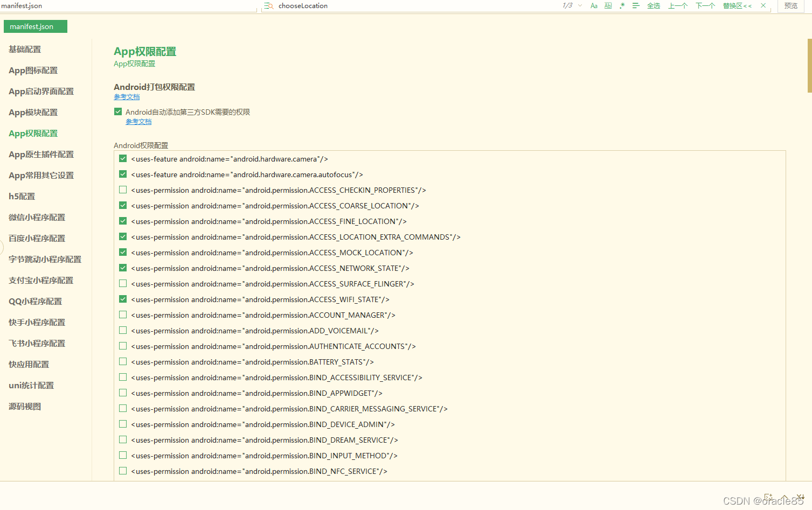Open App启动界面配置 section
Viewport: 812px width, 510px height.
click(41, 92)
